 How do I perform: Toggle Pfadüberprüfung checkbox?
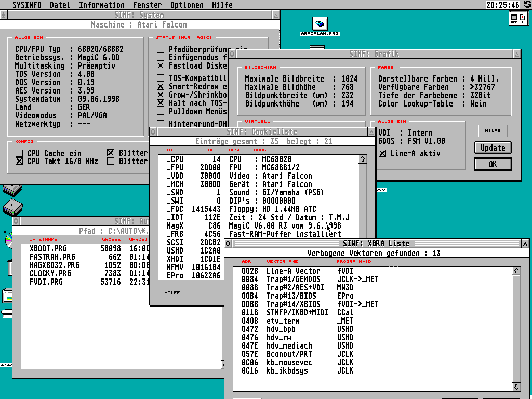point(161,49)
